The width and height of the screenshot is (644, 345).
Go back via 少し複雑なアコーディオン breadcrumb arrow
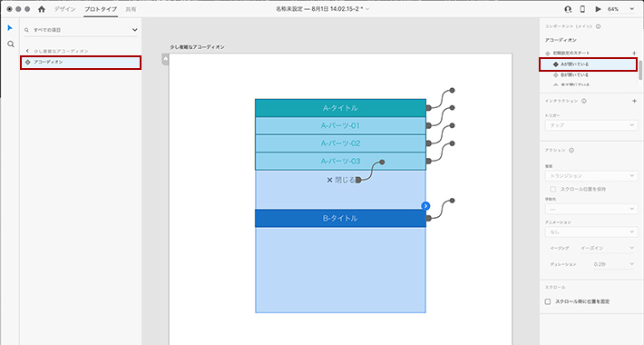(x=27, y=51)
